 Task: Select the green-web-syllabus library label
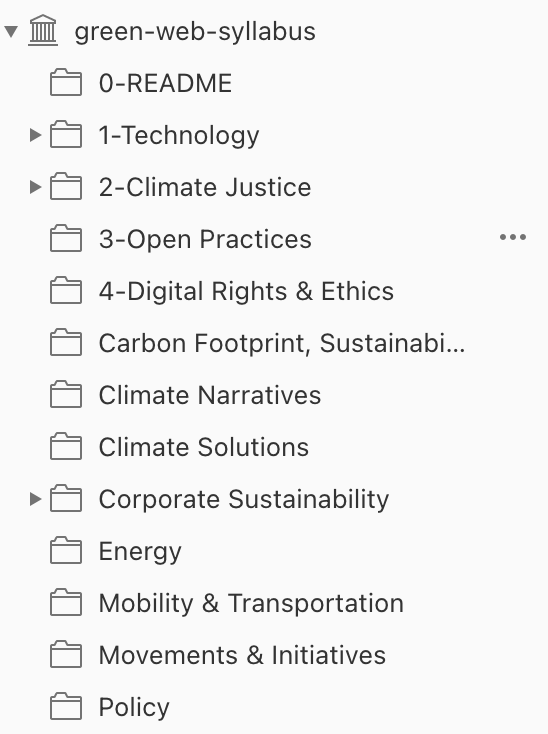click(x=195, y=31)
